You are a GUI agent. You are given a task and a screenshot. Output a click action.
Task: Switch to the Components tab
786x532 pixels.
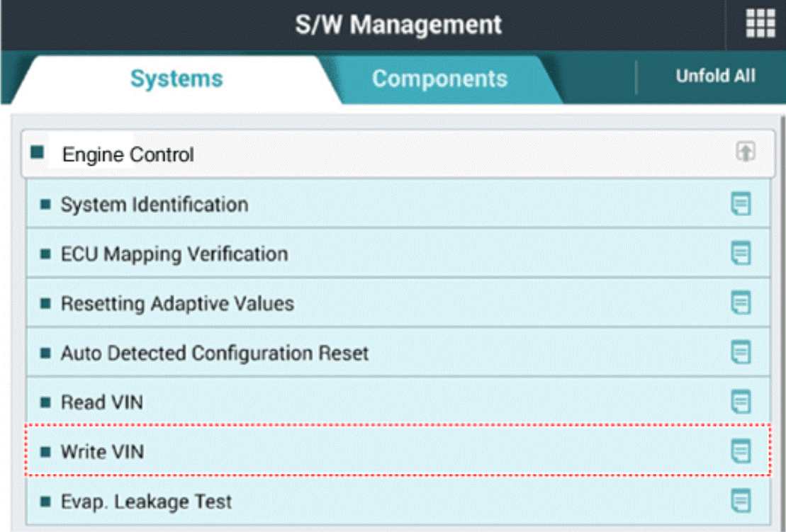tap(439, 79)
